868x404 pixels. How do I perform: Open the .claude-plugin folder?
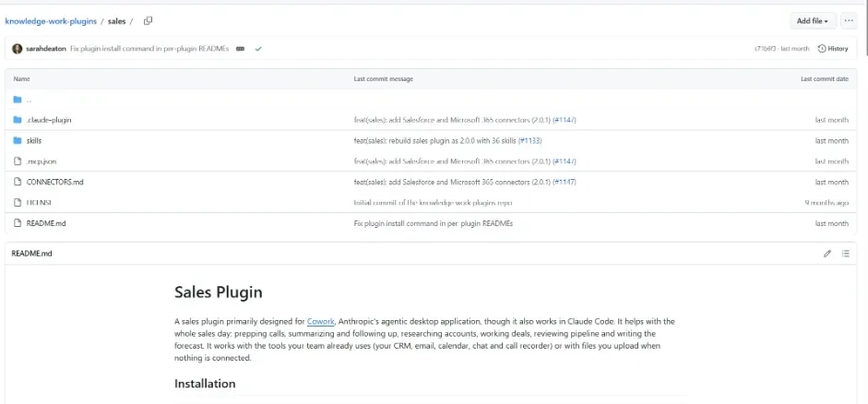tap(49, 120)
